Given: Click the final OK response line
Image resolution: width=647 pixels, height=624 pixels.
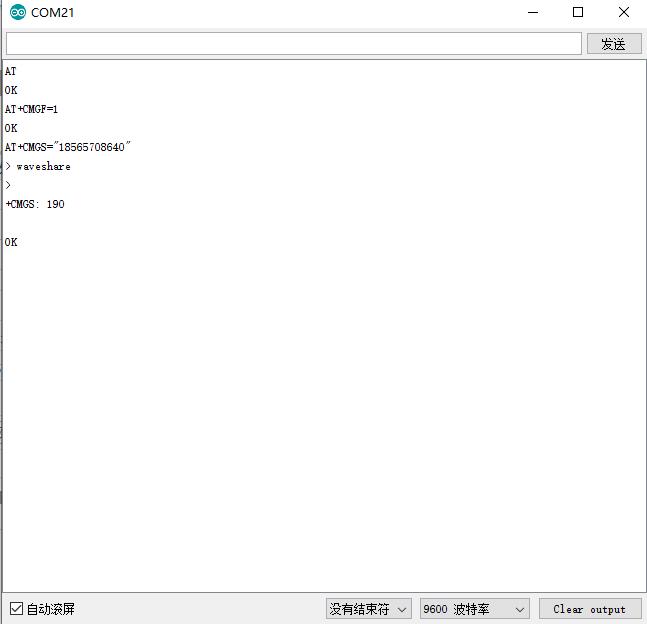Looking at the screenshot, I should click(11, 242).
